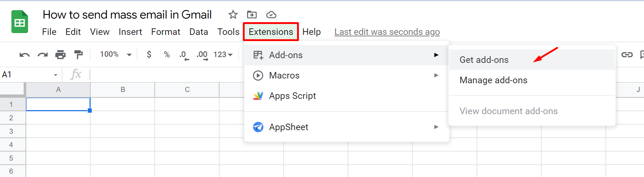Click the insert link icon

point(627,55)
